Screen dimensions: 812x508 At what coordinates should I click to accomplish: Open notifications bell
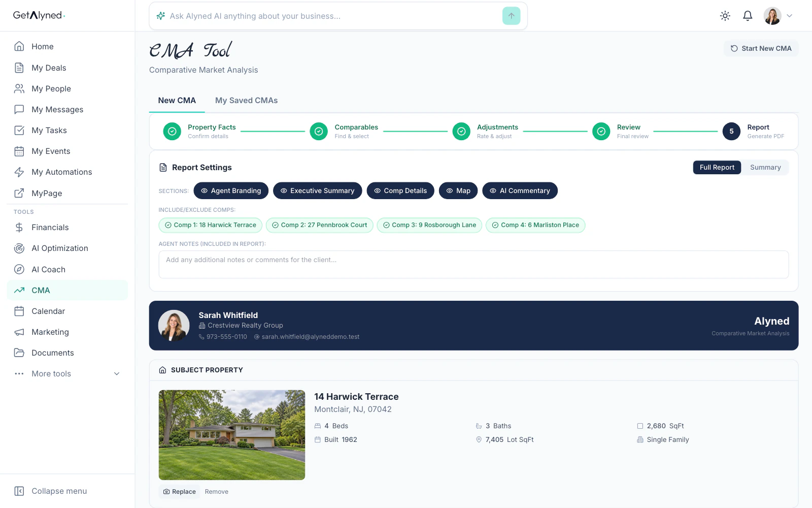[x=748, y=16]
